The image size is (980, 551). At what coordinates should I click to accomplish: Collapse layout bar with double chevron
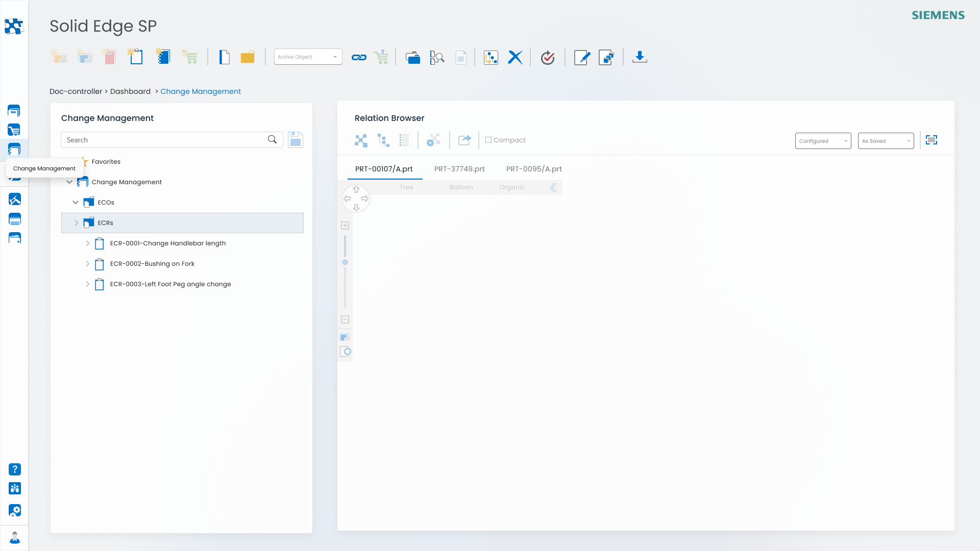coord(553,188)
